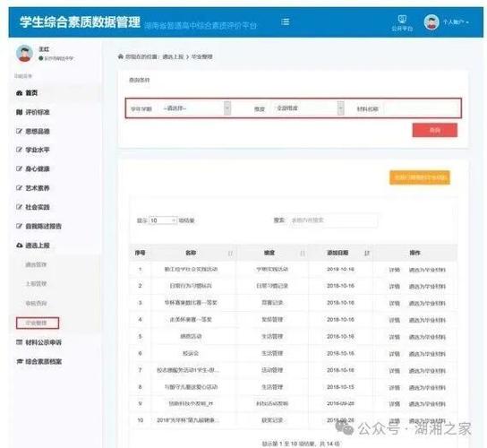Viewport: 487px width, 448px height.
Task: Click the sidebar profile avatar of 王红
Action: pyautogui.click(x=24, y=53)
